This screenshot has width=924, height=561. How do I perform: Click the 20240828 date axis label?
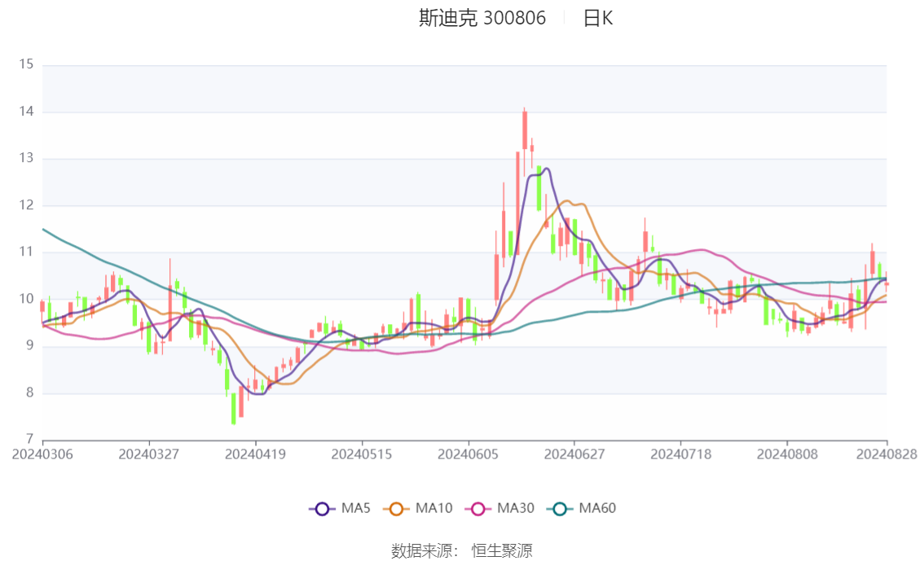click(x=887, y=454)
